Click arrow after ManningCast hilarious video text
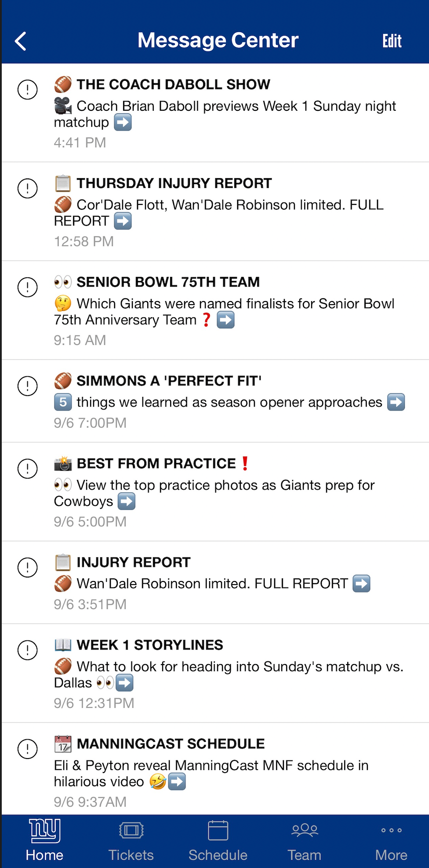This screenshot has width=429, height=868. [177, 782]
